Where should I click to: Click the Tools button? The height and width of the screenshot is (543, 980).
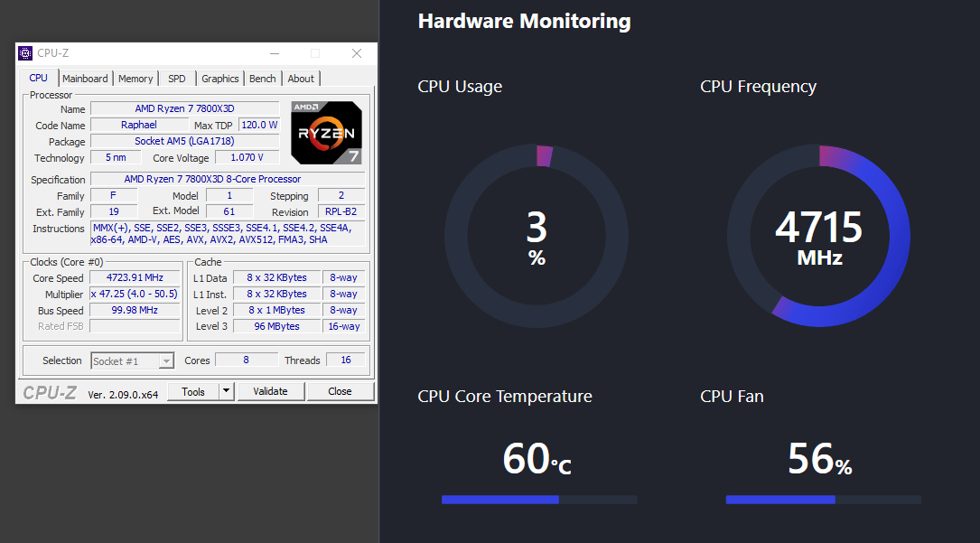[193, 391]
